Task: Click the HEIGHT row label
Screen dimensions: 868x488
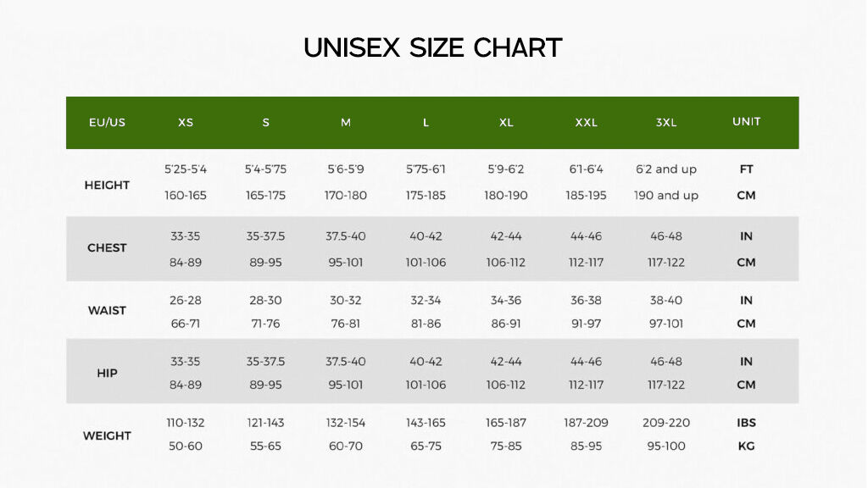Action: tap(107, 185)
